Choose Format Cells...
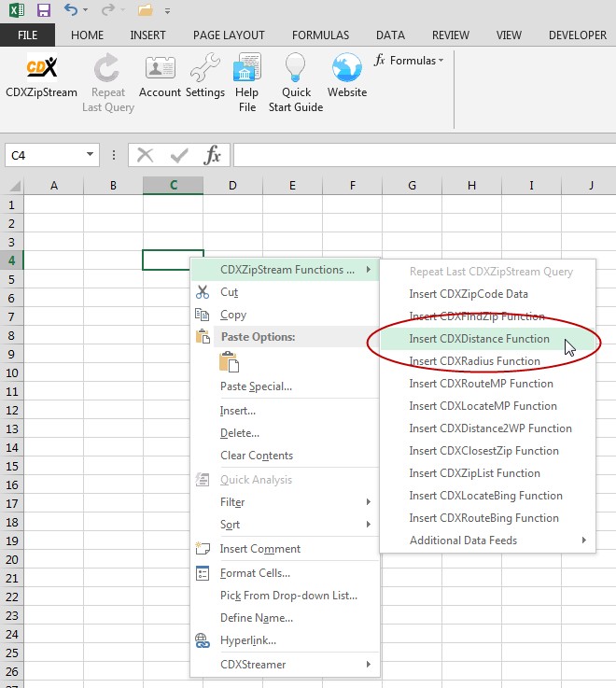Viewport: 616px width, 688px height. pos(285,572)
